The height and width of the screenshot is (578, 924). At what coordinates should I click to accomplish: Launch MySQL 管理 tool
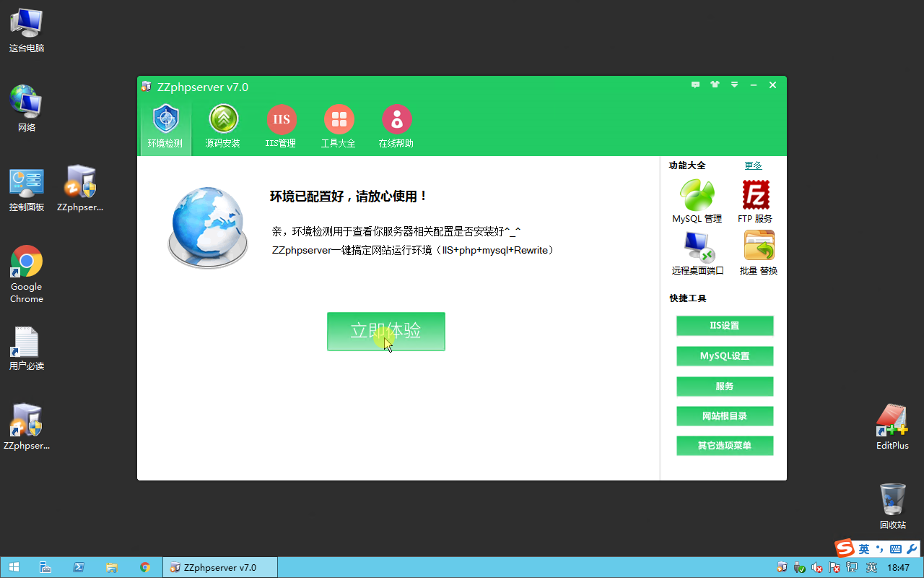tap(697, 201)
